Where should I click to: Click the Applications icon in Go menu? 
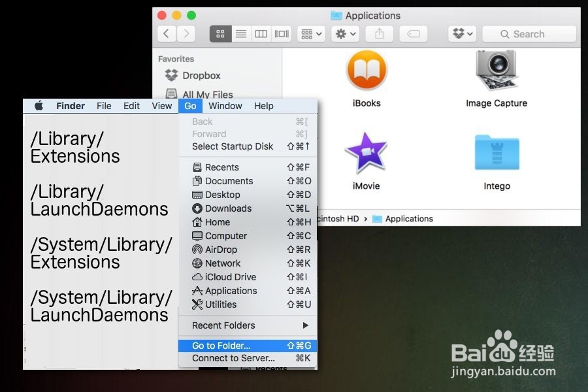pyautogui.click(x=197, y=290)
